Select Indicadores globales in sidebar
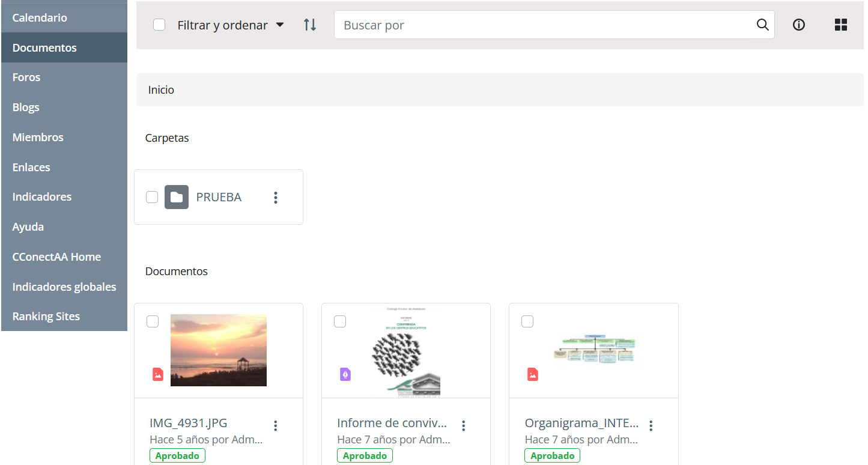The height and width of the screenshot is (465, 868). pos(64,287)
